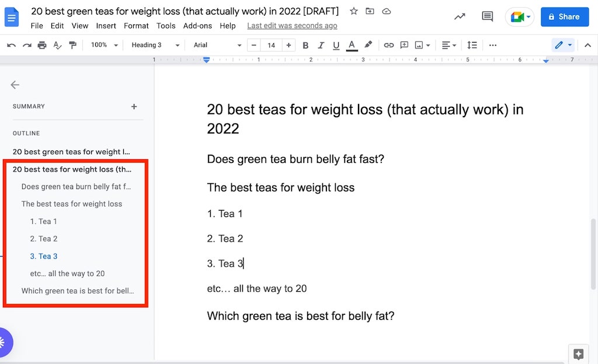Open the Heading 3 styles dropdown
This screenshot has height=364, width=598.
click(155, 45)
